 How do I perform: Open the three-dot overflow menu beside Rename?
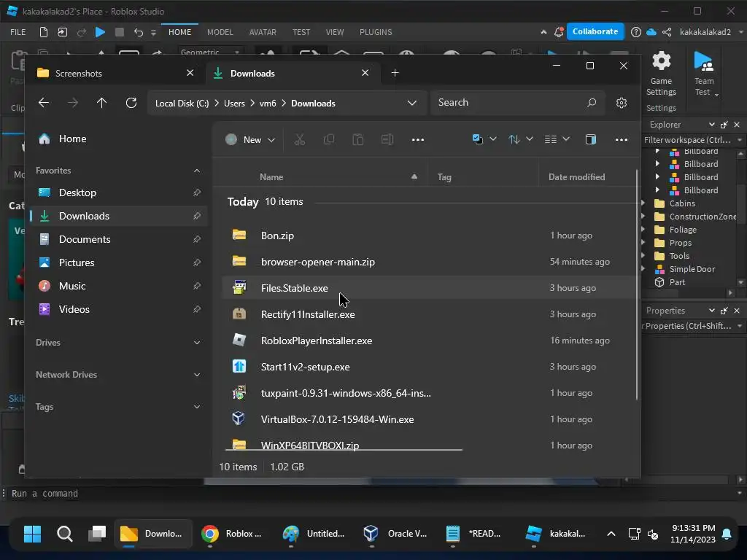[418, 139]
